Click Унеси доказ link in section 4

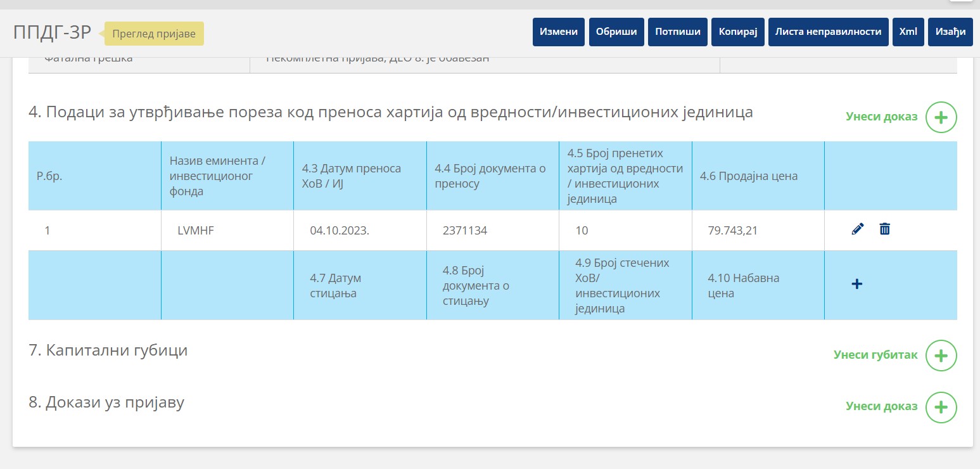tap(882, 117)
